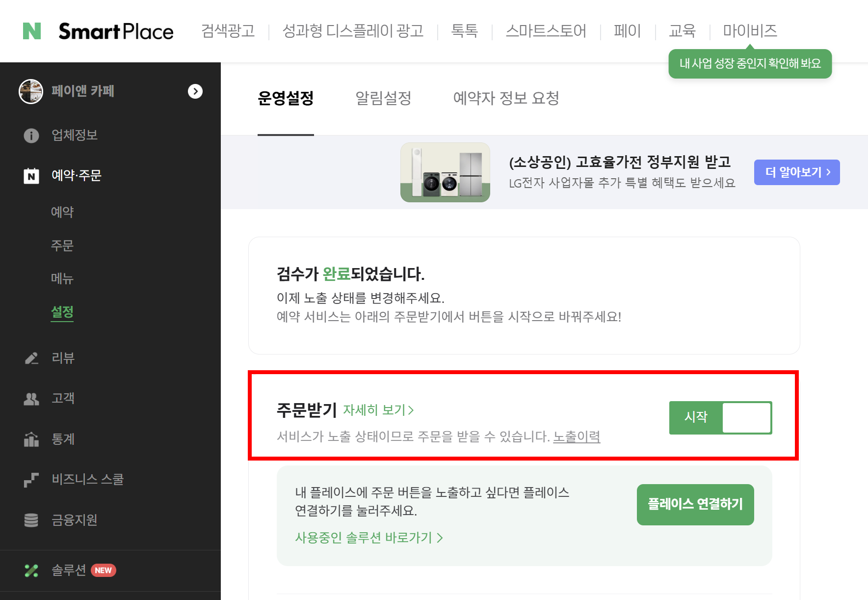Go to the 톡톡 menu
This screenshot has width=868, height=600.
[464, 31]
